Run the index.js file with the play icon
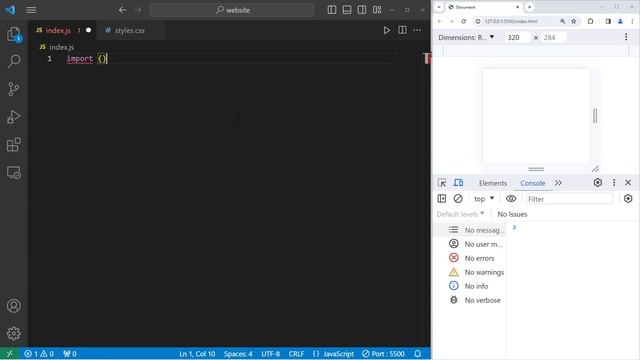The height and width of the screenshot is (360, 640). 387,30
